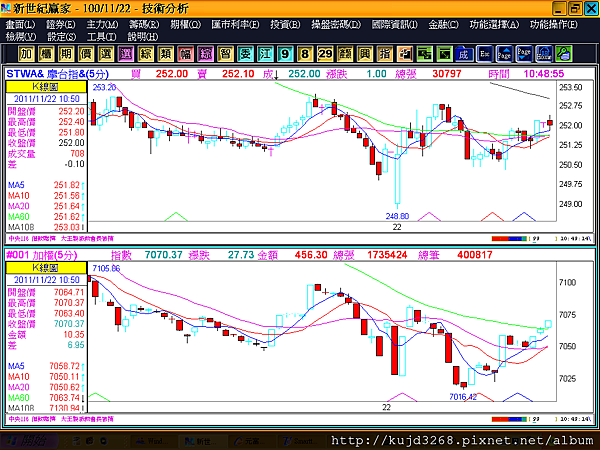Click the 櫃 toolbar icon
This screenshot has height=450, width=600.
click(46, 54)
